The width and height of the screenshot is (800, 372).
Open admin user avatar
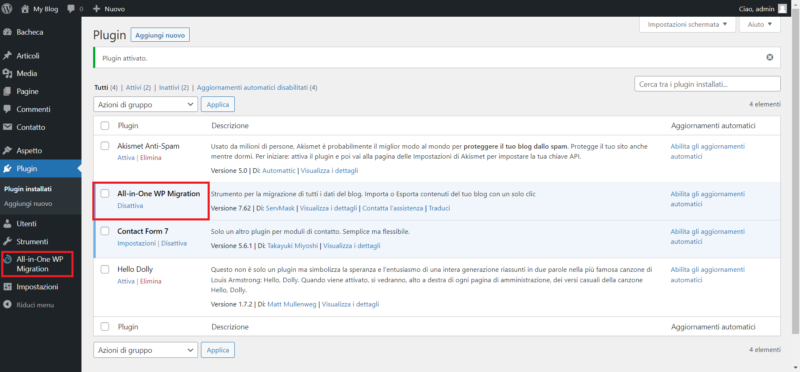(x=782, y=9)
